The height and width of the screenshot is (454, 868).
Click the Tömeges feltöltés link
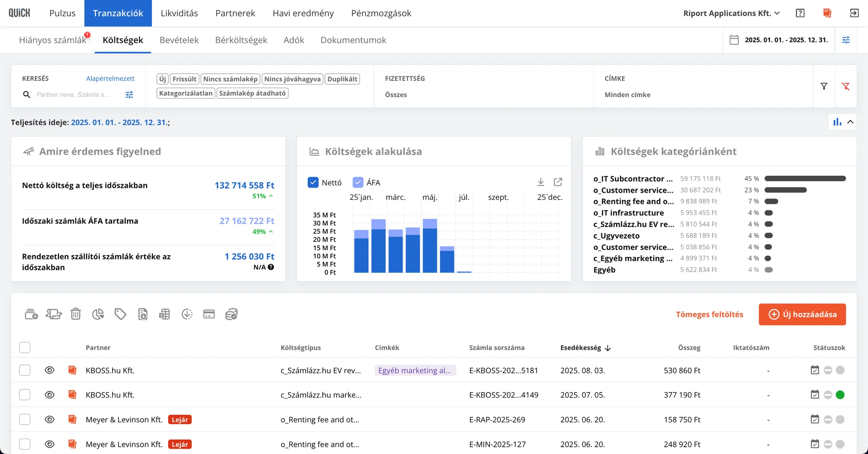pos(709,314)
